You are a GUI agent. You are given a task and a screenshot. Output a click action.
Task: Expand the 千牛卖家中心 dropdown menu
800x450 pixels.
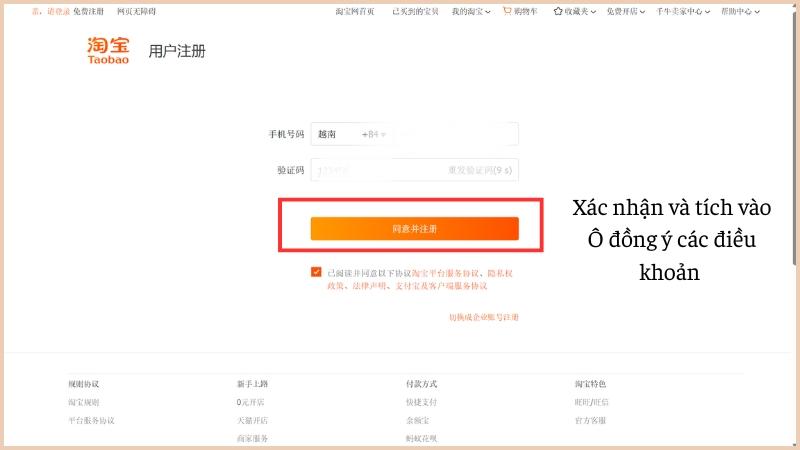pos(683,11)
